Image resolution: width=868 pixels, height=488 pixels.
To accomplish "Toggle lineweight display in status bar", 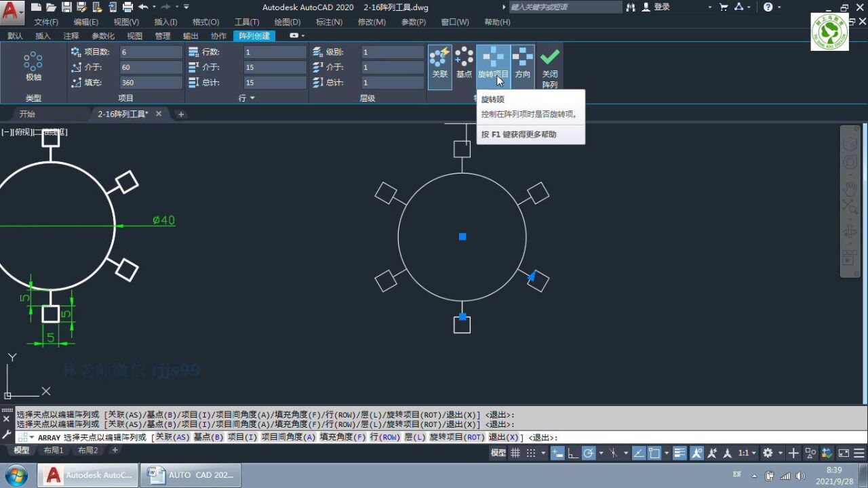I will tap(680, 453).
